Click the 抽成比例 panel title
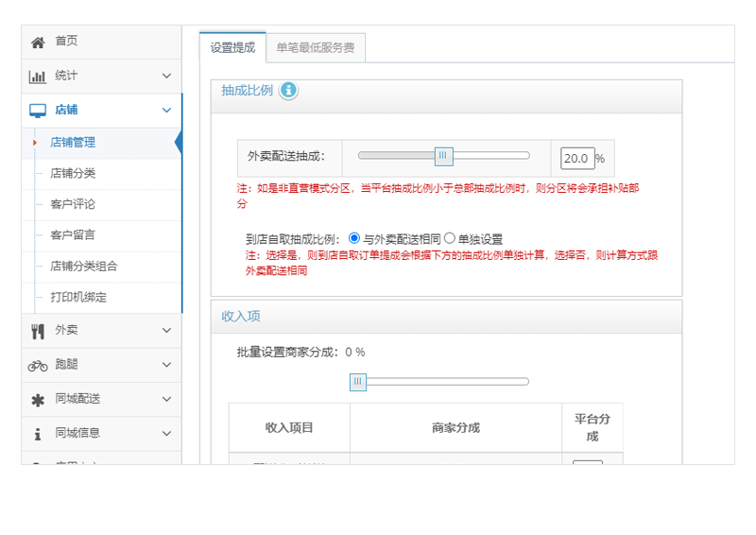Image resolution: width=756 pixels, height=535 pixels. pyautogui.click(x=247, y=90)
